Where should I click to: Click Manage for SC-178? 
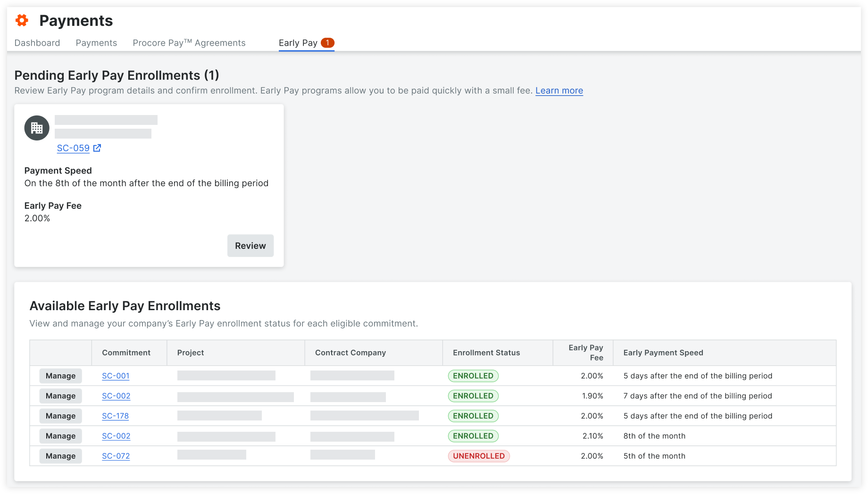60,416
